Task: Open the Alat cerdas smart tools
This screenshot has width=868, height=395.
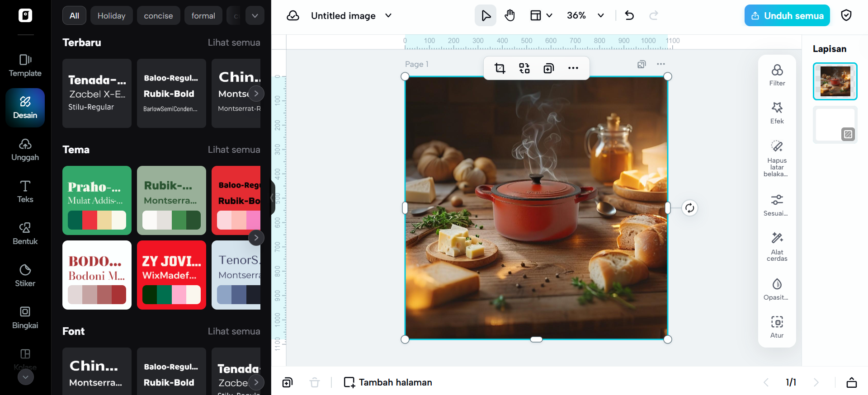Action: [x=777, y=246]
